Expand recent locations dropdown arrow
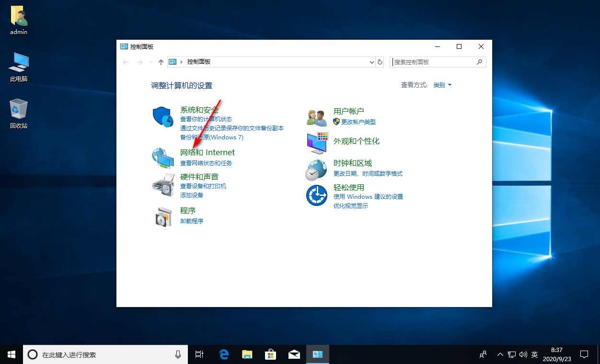Screen dimensions: 600x364 151,62
